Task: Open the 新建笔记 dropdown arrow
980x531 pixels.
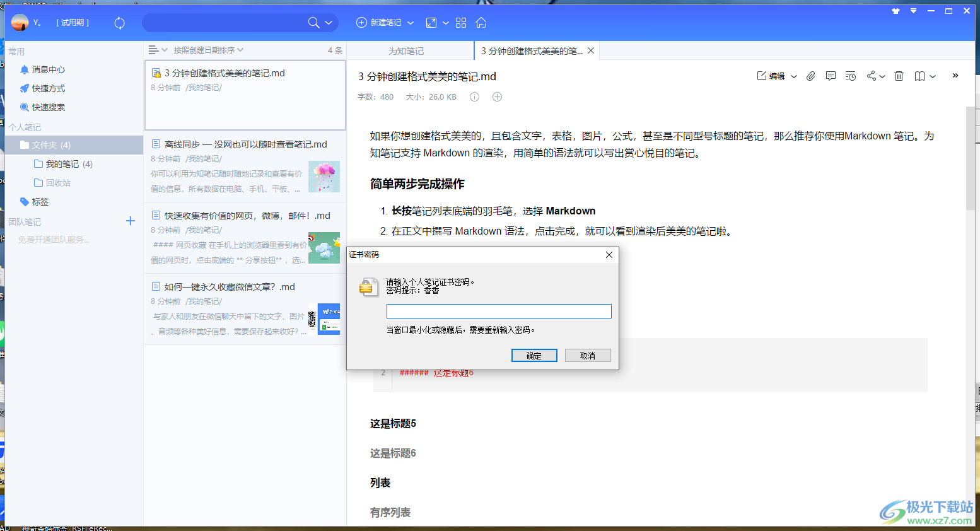Action: coord(411,23)
